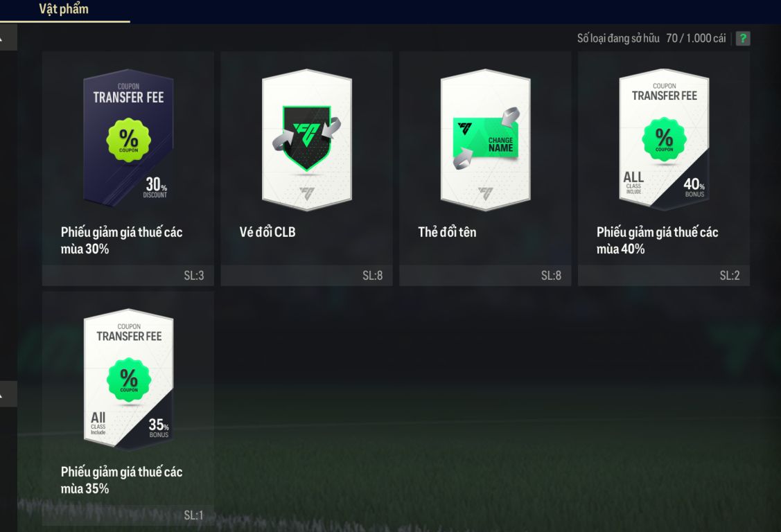Click the Phiếu giảm giá thuế các mùa 35% title

(x=121, y=480)
